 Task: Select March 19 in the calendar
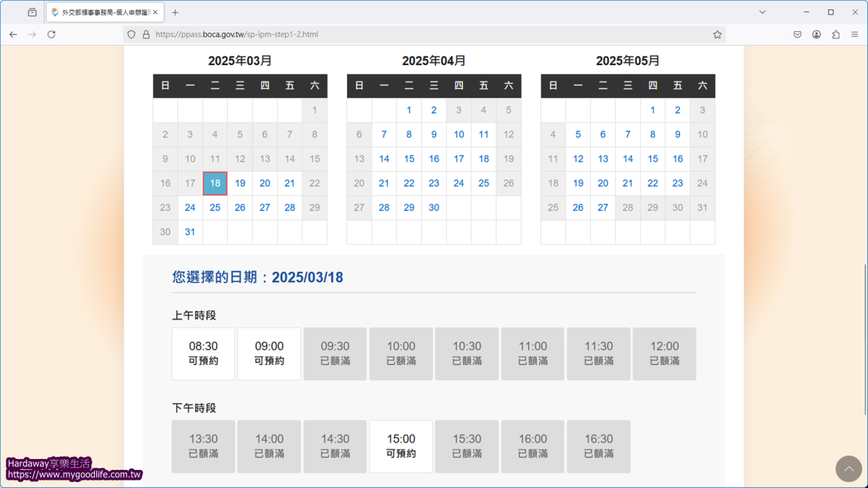[x=240, y=184]
